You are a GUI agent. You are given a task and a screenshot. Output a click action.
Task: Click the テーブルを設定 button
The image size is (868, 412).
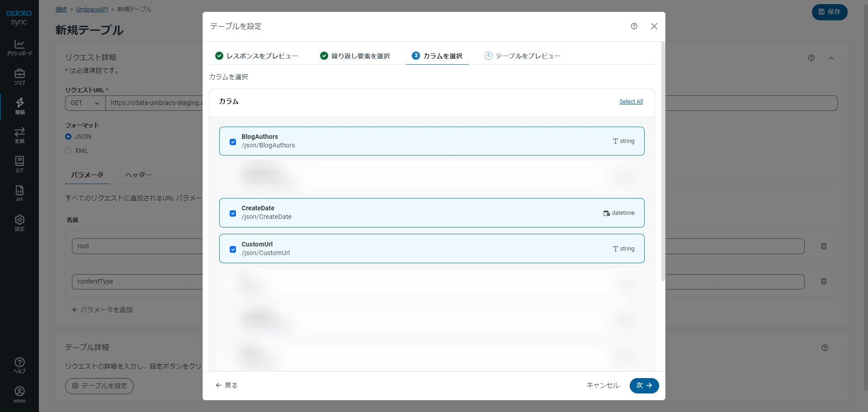[99, 386]
